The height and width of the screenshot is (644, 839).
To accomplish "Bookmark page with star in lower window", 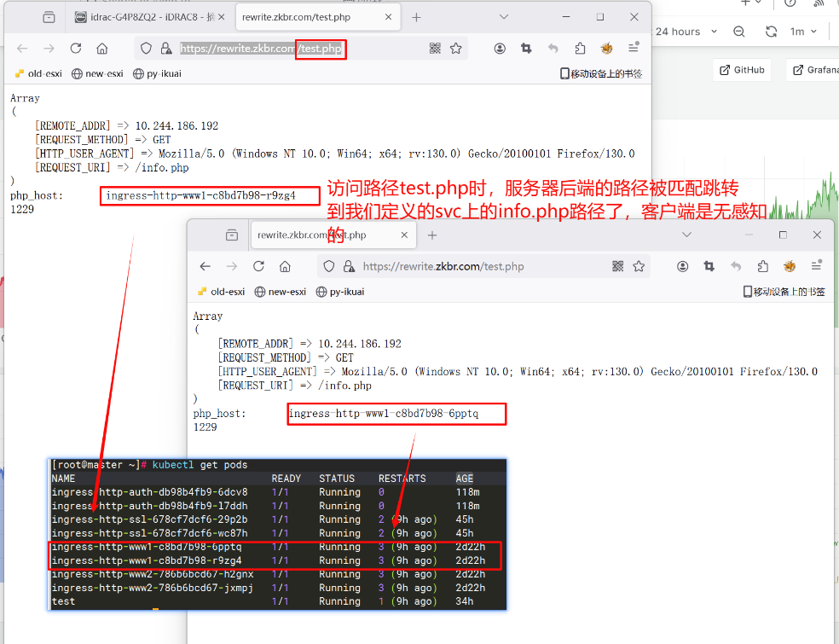I will tap(639, 267).
